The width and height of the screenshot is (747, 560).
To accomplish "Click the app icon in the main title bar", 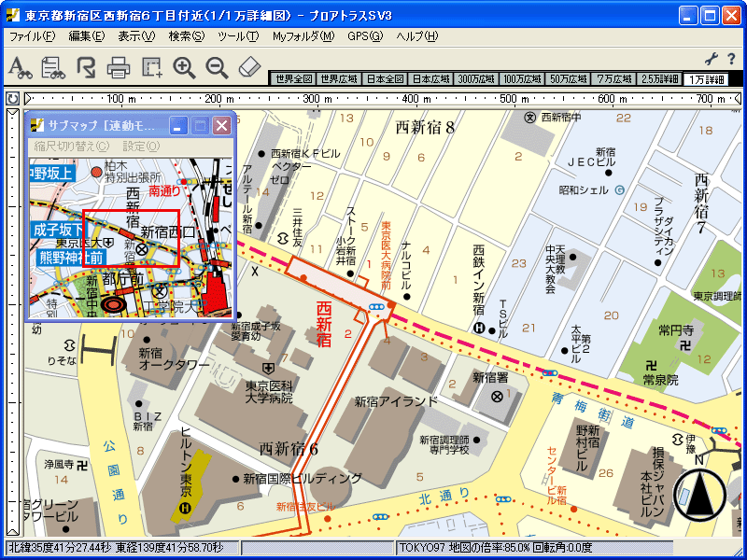I will point(13,15).
